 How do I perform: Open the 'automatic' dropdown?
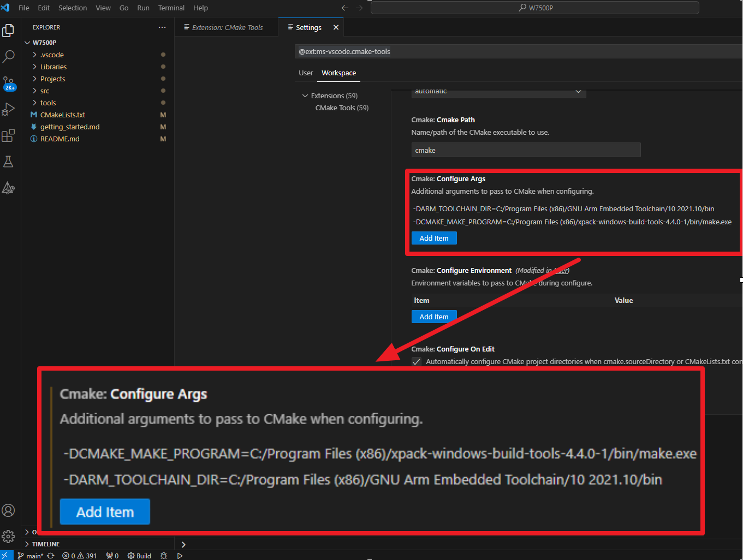498,92
